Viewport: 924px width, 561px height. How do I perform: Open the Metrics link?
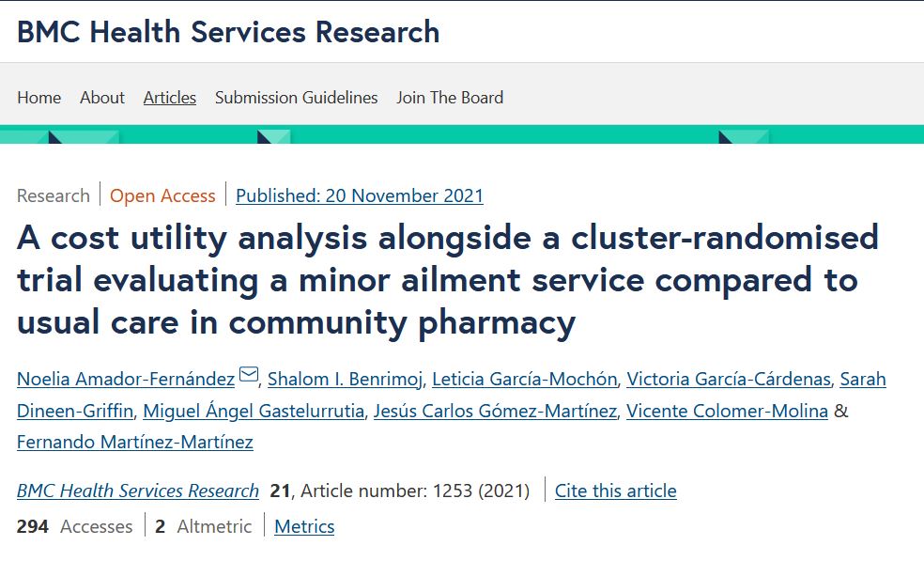click(304, 526)
